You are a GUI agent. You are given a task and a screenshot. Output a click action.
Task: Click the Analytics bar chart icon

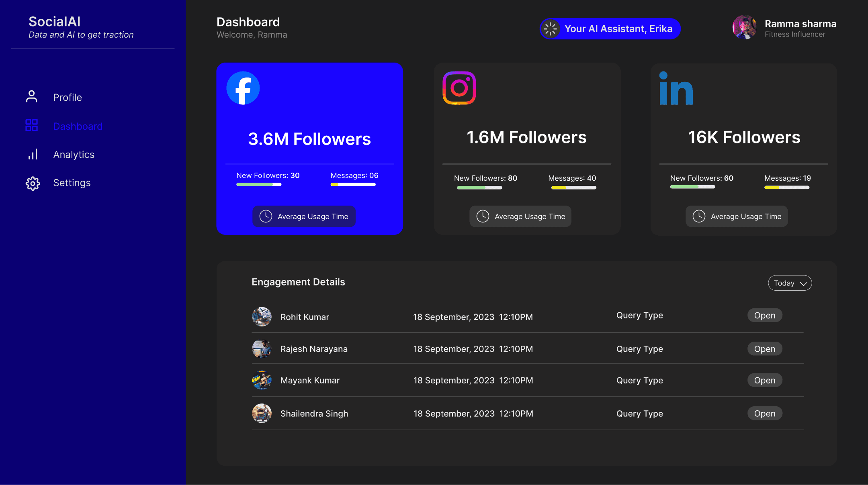tap(33, 154)
